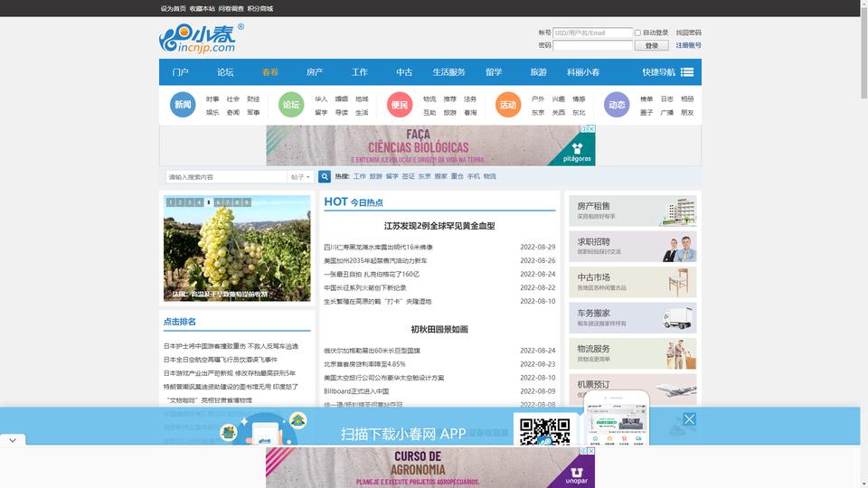Open headline 江苏发现2例全球罕见黄金血型
This screenshot has height=488, width=868.
click(439, 226)
